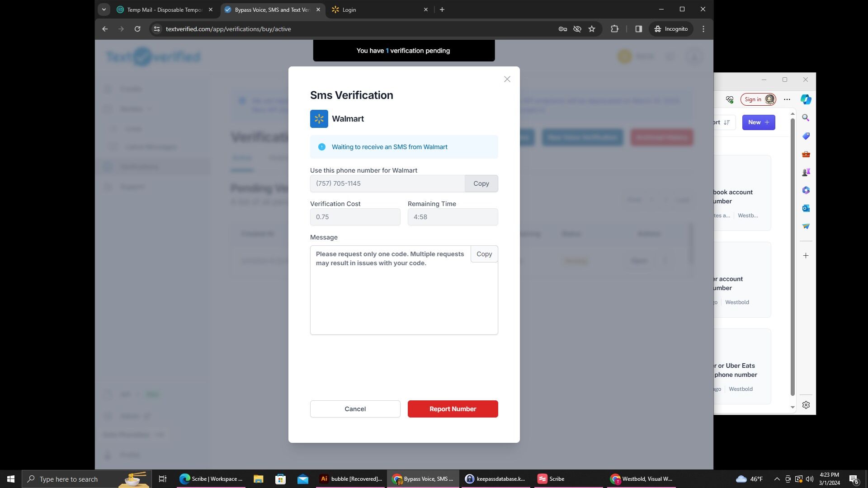Image resolution: width=868 pixels, height=488 pixels.
Task: View site information for textverified.com
Action: tap(156, 29)
